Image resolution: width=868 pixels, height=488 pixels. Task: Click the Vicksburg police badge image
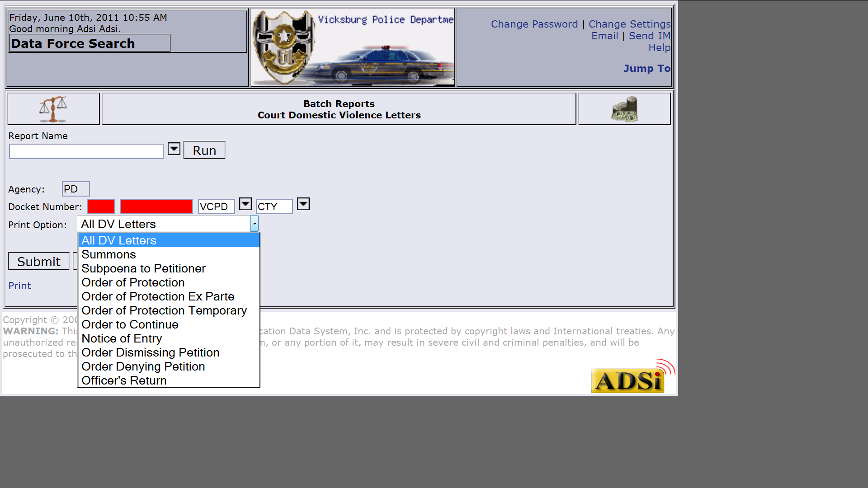point(283,48)
